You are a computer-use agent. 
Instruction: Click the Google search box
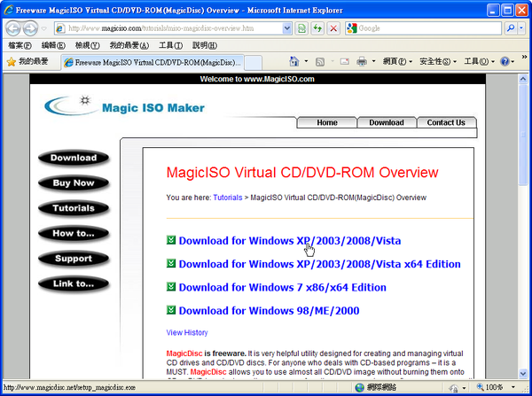coord(423,28)
